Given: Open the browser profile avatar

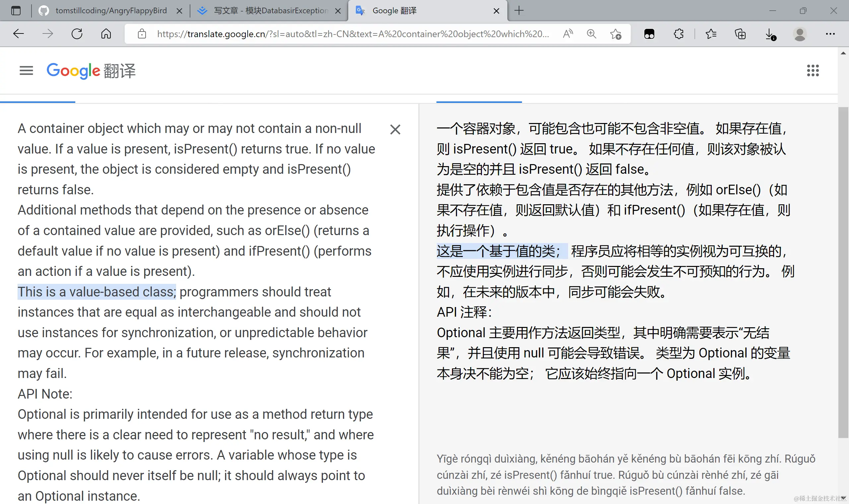Looking at the screenshot, I should click(799, 34).
